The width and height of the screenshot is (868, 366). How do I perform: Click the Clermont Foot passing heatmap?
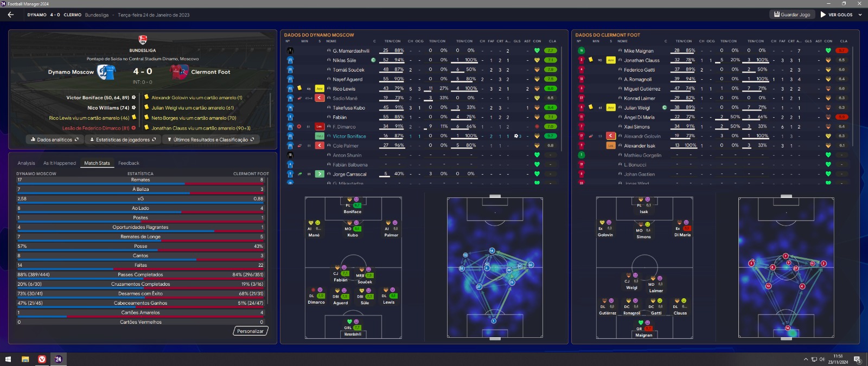click(x=786, y=268)
